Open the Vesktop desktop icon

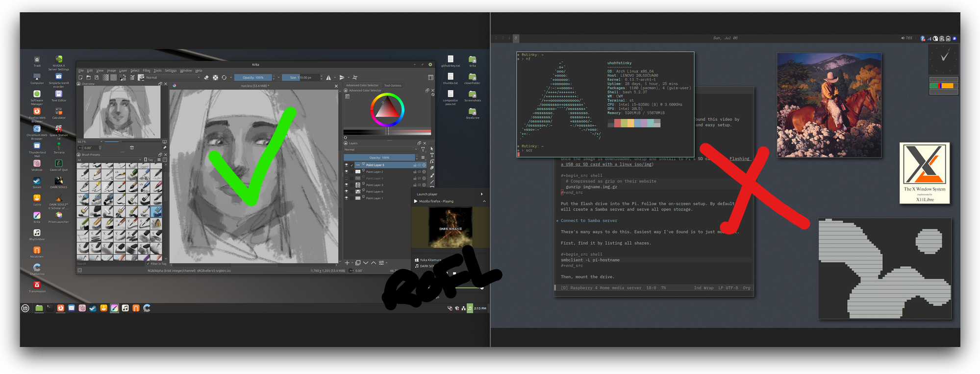point(37,164)
